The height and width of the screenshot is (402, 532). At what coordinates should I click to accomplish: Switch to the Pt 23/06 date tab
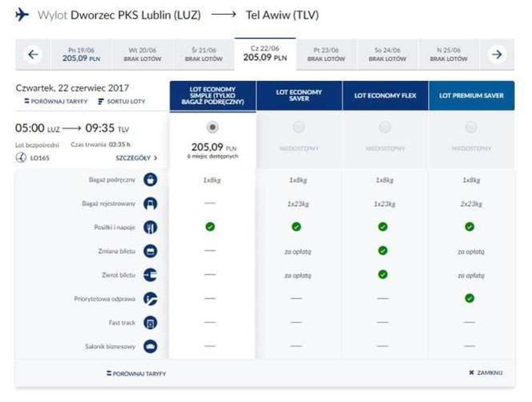(326, 55)
